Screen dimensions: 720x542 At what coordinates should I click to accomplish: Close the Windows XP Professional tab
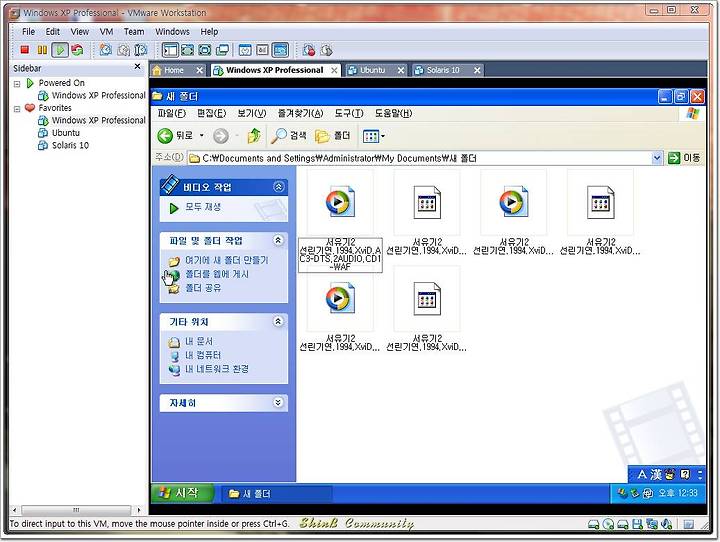(334, 70)
